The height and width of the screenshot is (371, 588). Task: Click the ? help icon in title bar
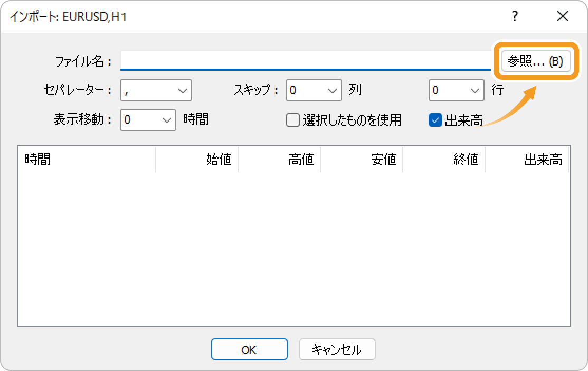(515, 16)
